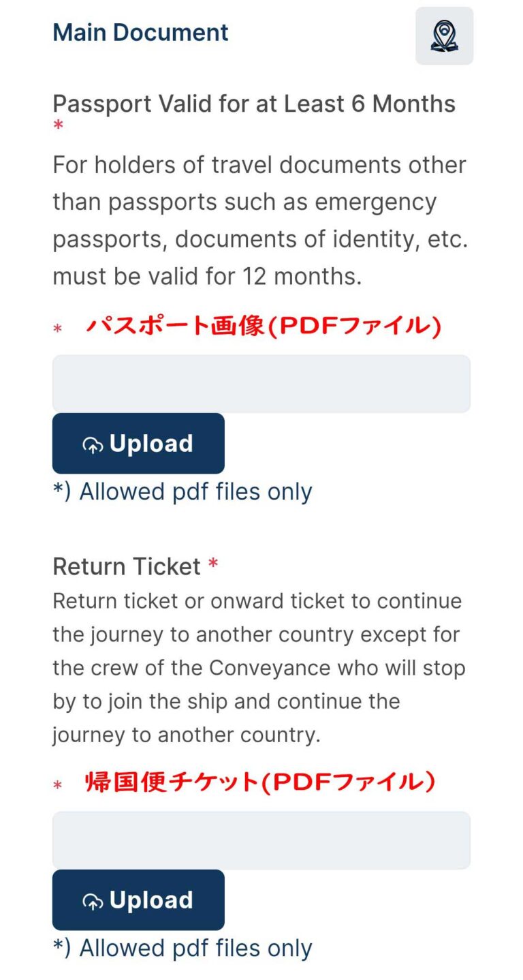Screen dimensions: 523x980
Task: Select the Return Ticket field label
Action: (x=127, y=566)
